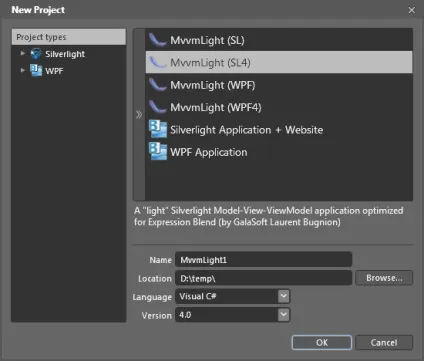Click the Silverlight project type icon
Screen dimensions: 424x361
[36, 54]
